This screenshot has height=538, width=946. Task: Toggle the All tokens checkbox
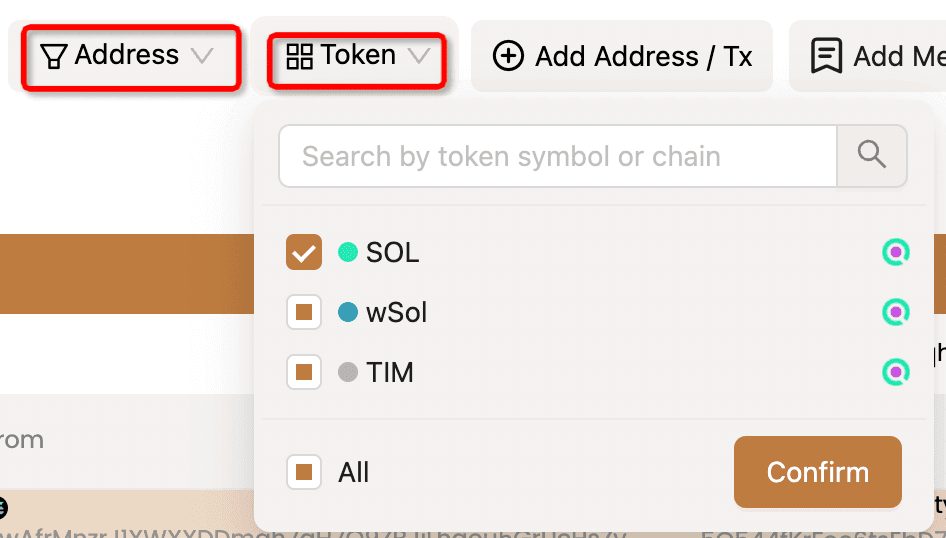click(x=304, y=472)
